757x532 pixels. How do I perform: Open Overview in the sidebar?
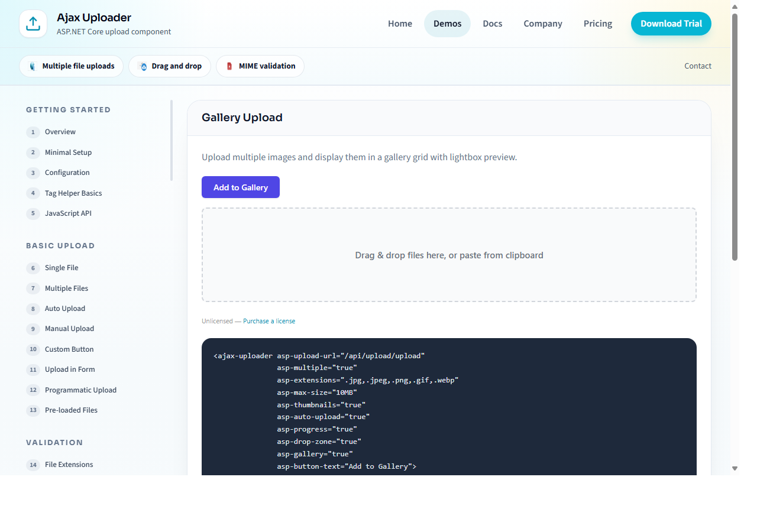tap(60, 132)
